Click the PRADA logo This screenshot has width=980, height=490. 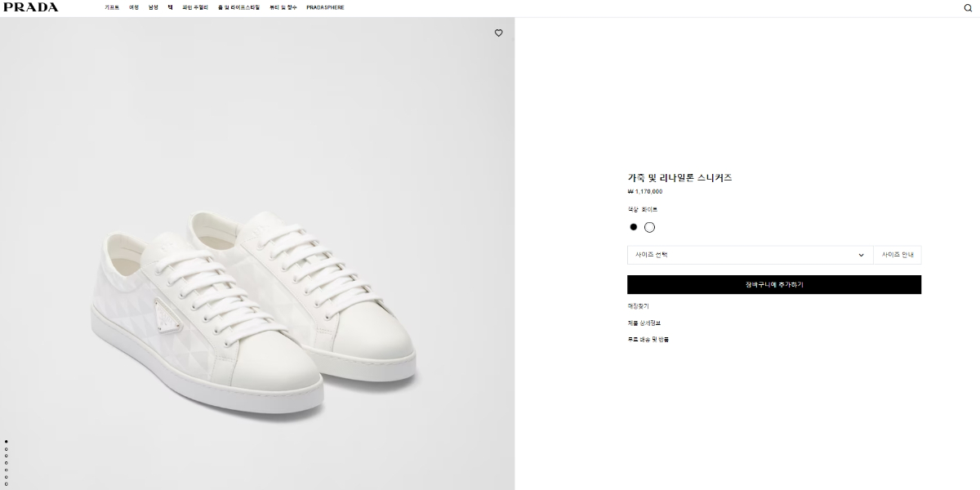(x=30, y=7)
